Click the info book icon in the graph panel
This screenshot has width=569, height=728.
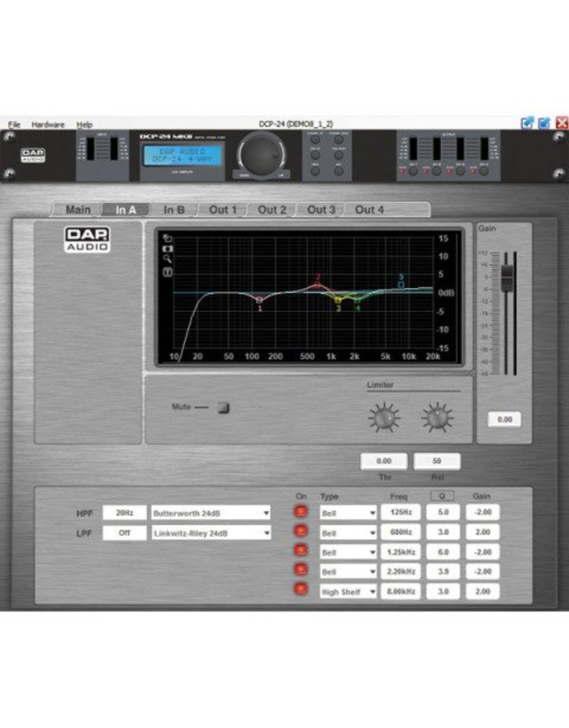[x=167, y=271]
